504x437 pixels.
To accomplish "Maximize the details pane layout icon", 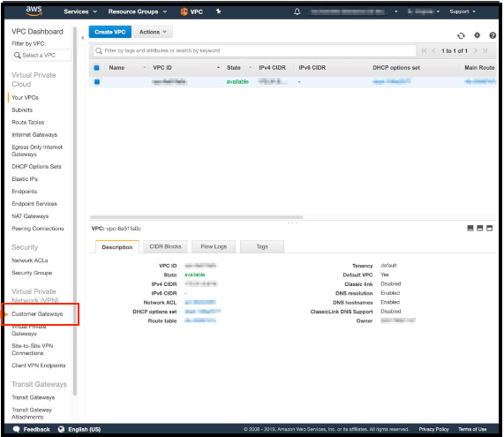I will 489,228.
